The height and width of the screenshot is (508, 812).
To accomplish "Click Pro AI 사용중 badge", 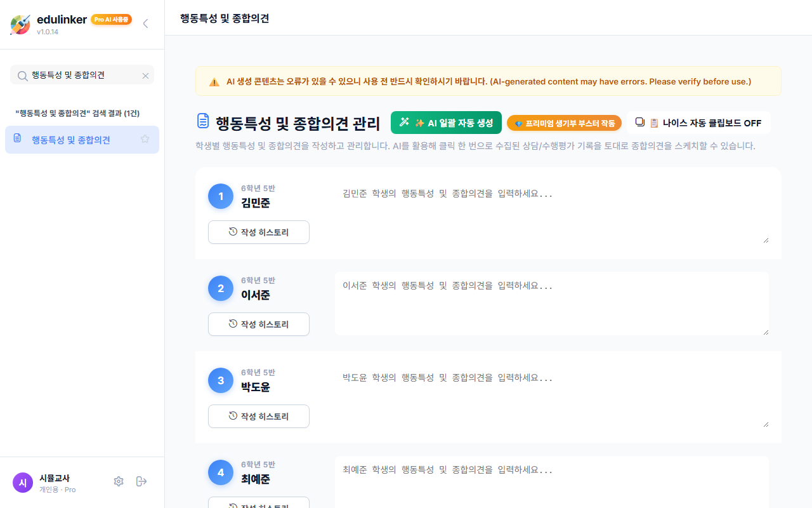I will coord(111,20).
